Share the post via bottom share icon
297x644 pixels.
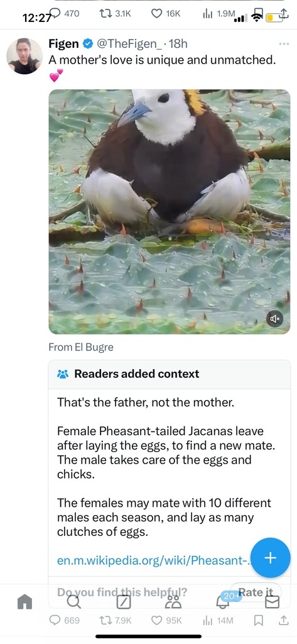[x=283, y=620]
